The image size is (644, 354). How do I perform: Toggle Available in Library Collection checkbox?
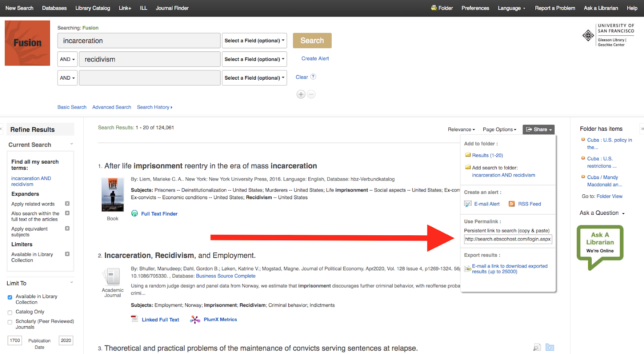pyautogui.click(x=10, y=297)
